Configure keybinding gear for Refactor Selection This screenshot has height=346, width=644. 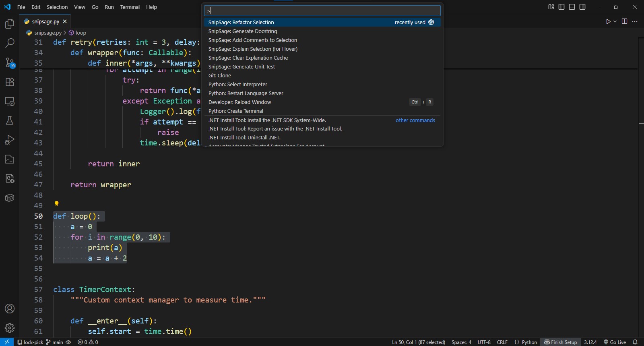[431, 22]
